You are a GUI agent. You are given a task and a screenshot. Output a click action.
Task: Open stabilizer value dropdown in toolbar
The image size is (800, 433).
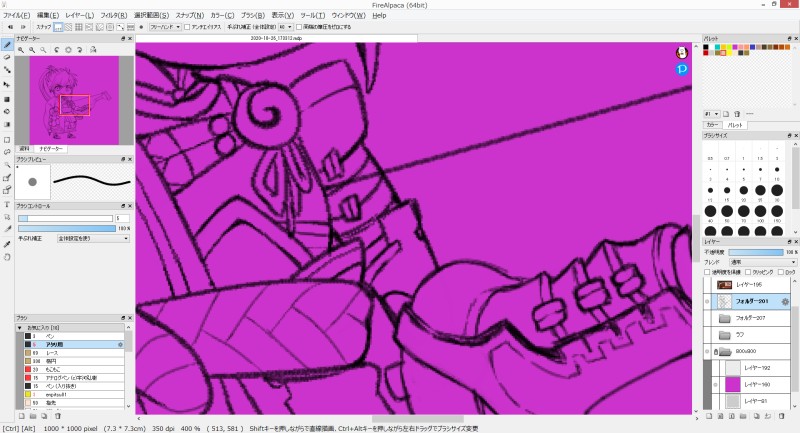tap(286, 27)
